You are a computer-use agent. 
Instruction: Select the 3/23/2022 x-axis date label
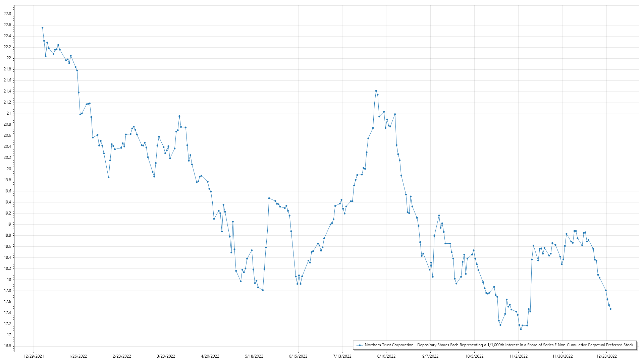[x=166, y=356]
